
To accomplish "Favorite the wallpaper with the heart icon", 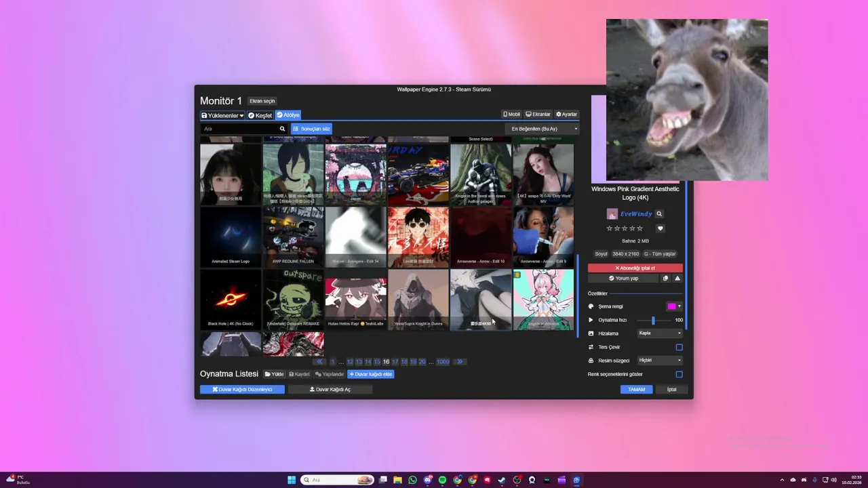I will click(660, 228).
